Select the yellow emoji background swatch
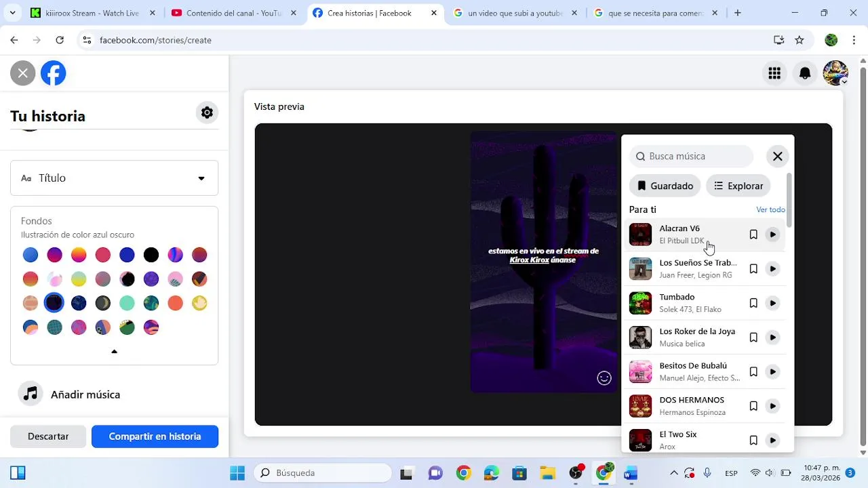Viewport: 868px width, 488px height. (199, 303)
